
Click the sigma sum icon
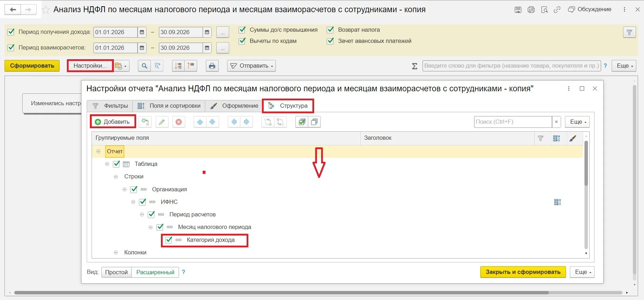pyautogui.click(x=414, y=66)
